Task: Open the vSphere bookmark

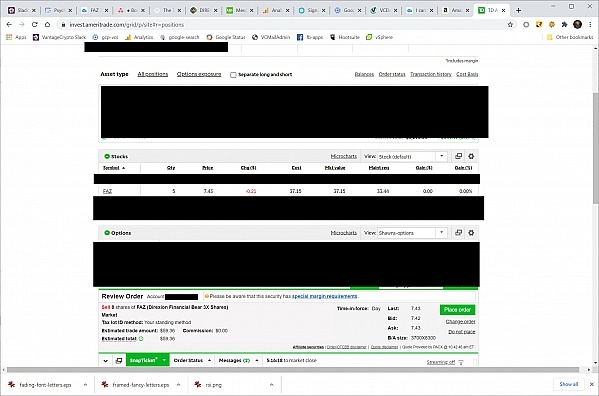Action: tap(379, 37)
